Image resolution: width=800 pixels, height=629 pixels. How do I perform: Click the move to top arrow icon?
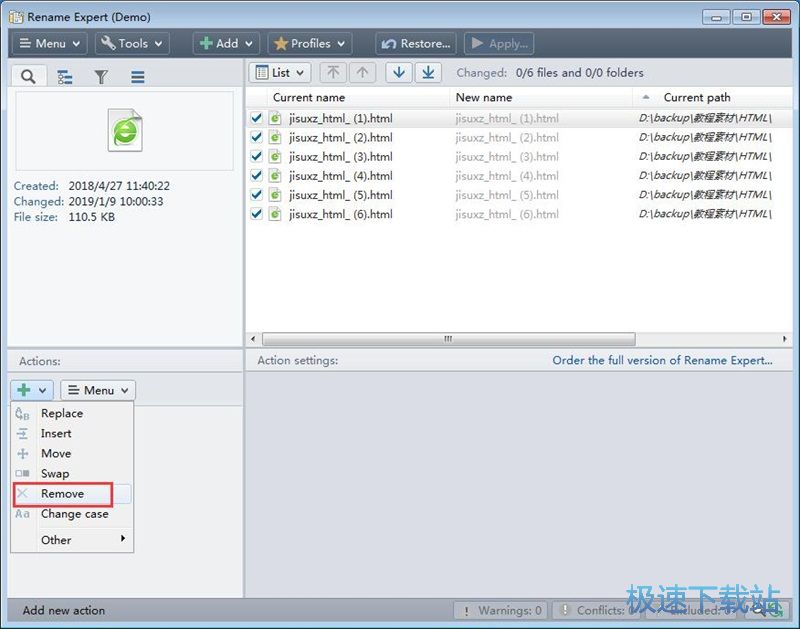tap(334, 73)
